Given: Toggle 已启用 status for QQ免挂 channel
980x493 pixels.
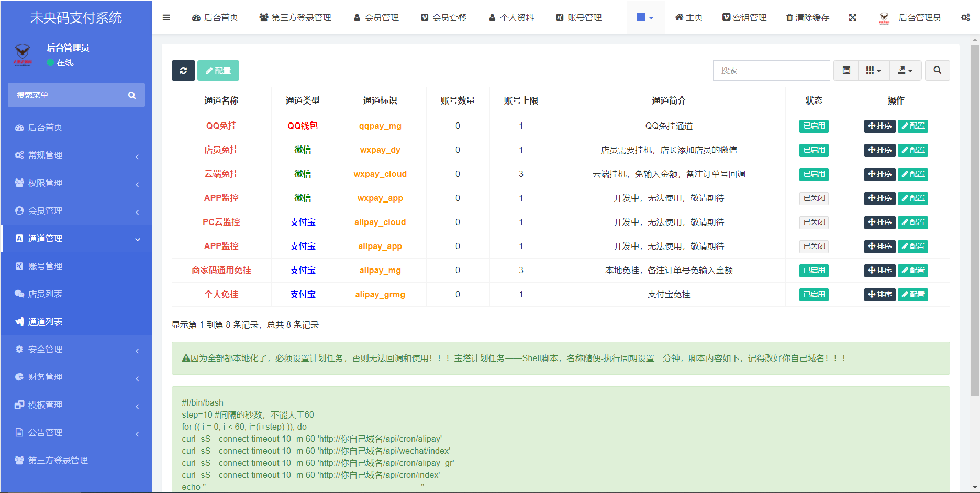Looking at the screenshot, I should point(814,126).
